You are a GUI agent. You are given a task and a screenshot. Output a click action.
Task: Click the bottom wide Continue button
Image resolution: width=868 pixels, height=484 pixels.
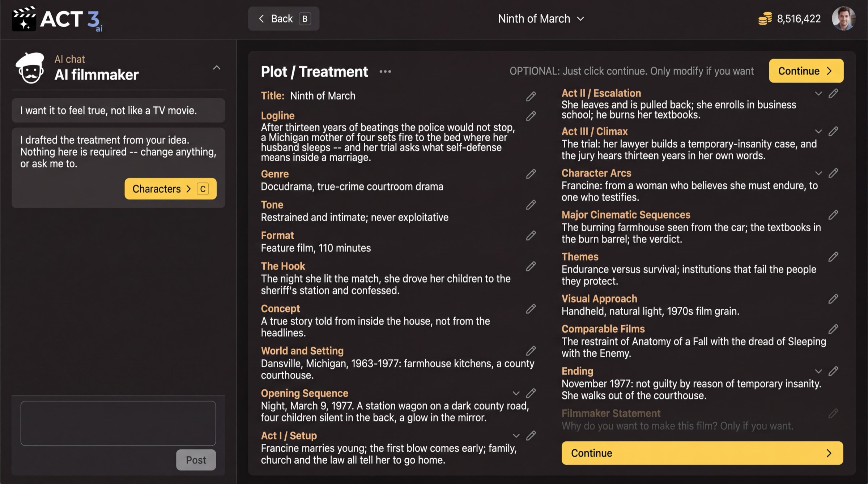click(x=702, y=453)
